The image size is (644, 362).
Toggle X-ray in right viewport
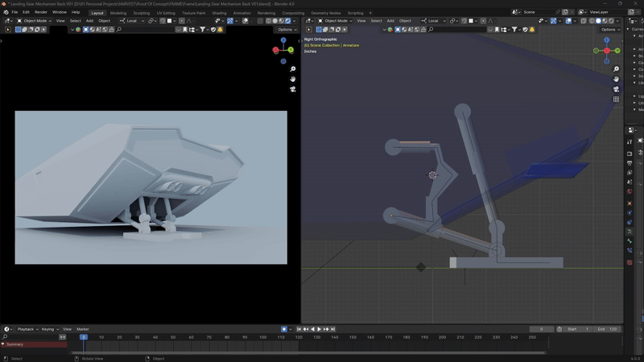point(583,21)
